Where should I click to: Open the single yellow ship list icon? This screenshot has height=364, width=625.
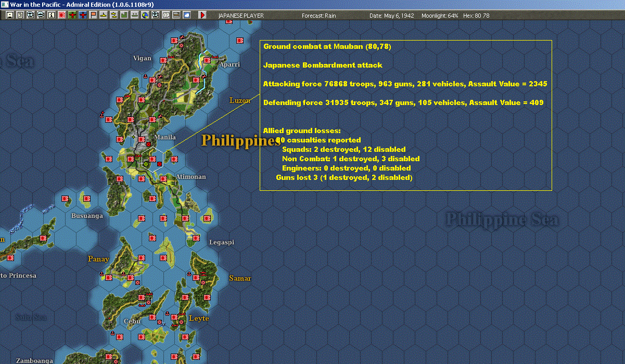(x=104, y=15)
